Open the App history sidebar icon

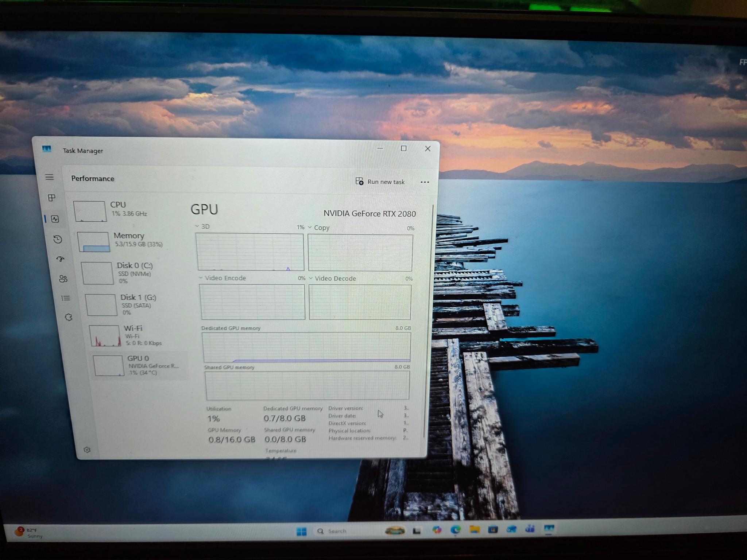pos(58,239)
